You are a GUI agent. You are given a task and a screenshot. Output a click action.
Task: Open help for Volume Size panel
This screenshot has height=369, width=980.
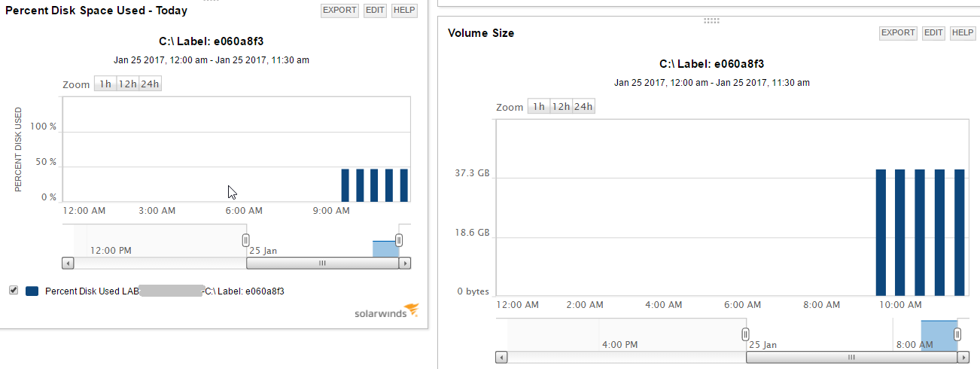pos(963,33)
